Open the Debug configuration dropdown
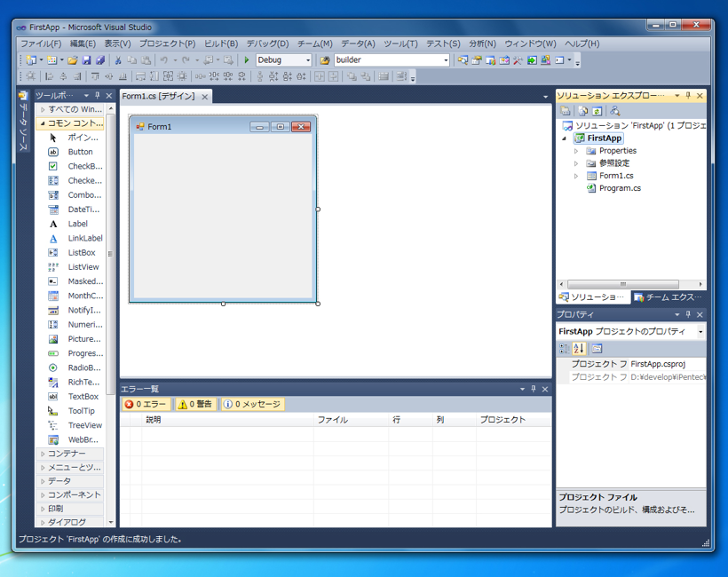 tap(309, 60)
